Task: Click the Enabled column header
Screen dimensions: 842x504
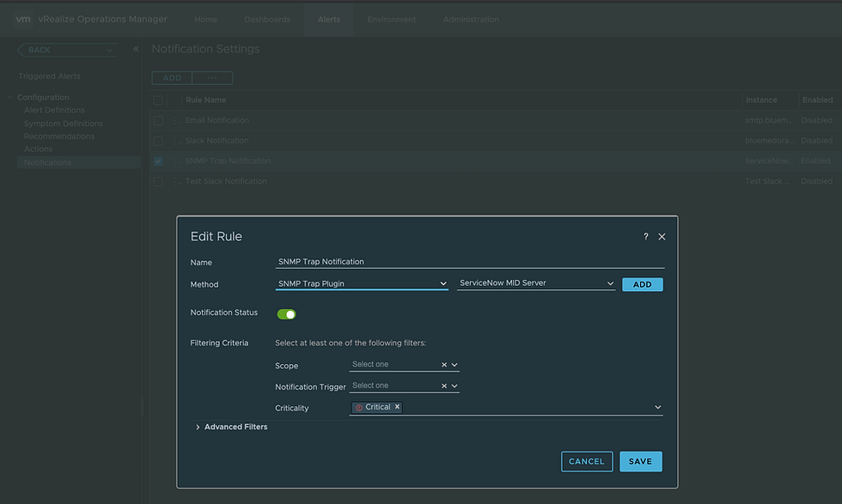Action: (817, 100)
